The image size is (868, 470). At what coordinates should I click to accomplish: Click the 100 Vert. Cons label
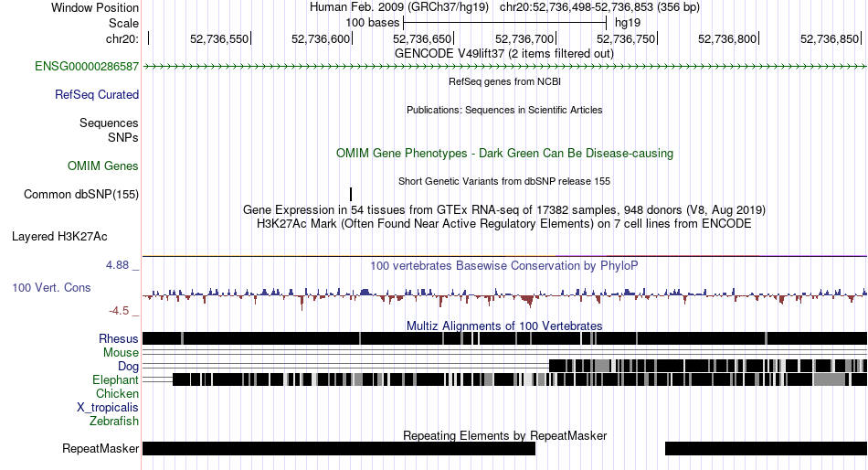[51, 288]
